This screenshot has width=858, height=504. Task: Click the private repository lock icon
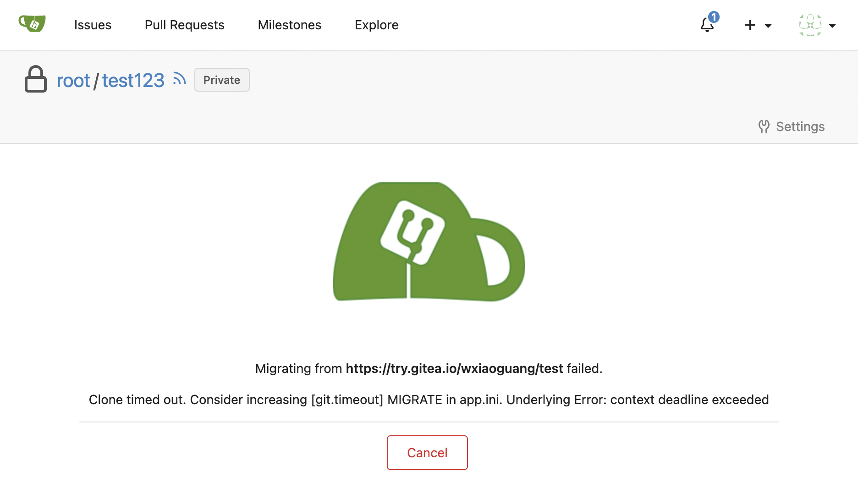[x=36, y=79]
